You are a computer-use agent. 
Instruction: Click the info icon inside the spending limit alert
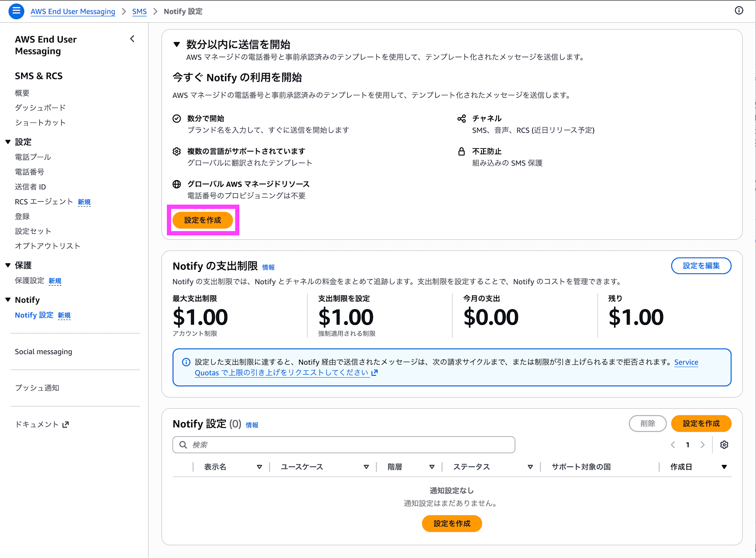[x=186, y=362]
